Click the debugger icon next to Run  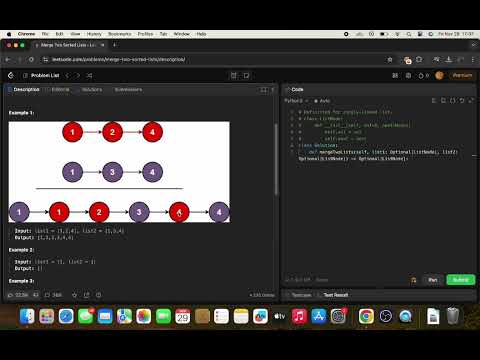[414, 280]
